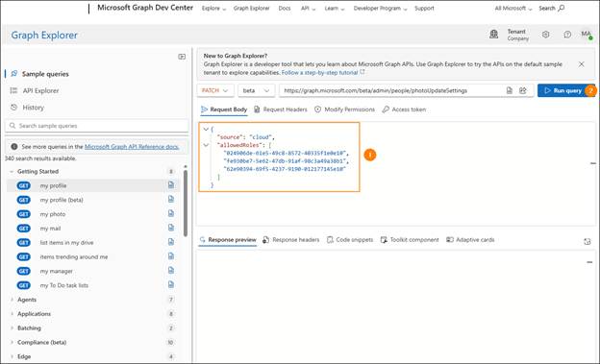The width and height of the screenshot is (600, 364).
Task: Open the Learn menu in the top navigation
Action: (335, 8)
